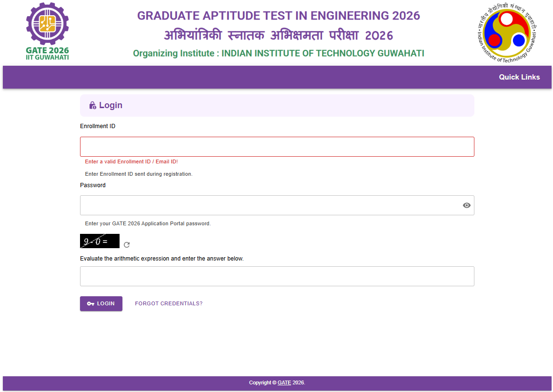The image size is (553, 392).
Task: Click the captcha expression image
Action: click(99, 241)
